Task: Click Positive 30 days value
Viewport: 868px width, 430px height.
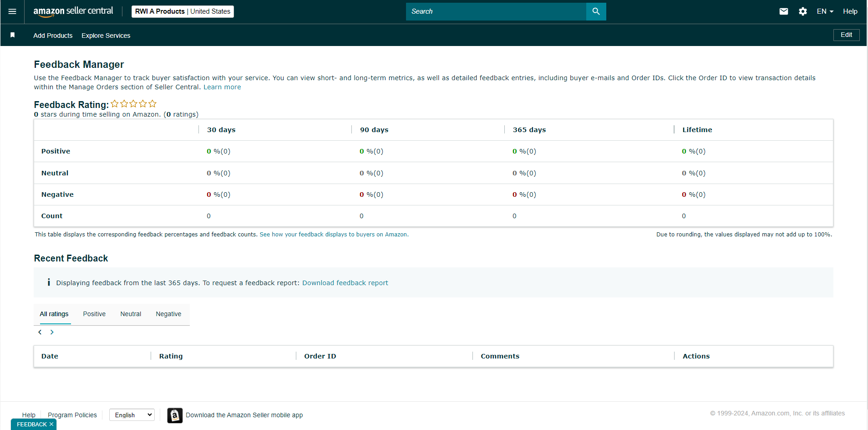Action: pyautogui.click(x=218, y=151)
